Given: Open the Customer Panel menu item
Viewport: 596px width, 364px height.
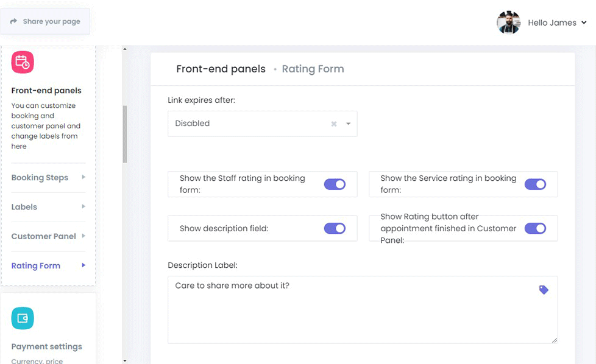Looking at the screenshot, I should (44, 236).
